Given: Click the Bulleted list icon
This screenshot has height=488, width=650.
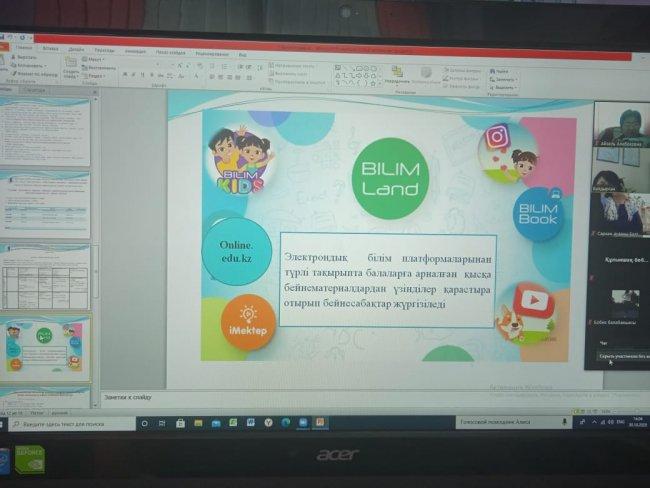Looking at the screenshot, I should click(x=213, y=66).
